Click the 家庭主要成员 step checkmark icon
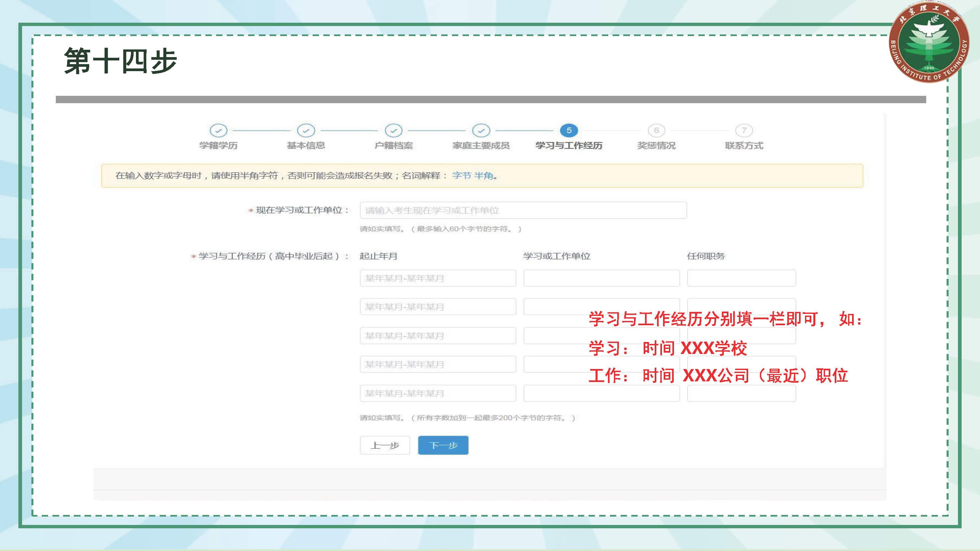The width and height of the screenshot is (980, 551). (x=481, y=131)
